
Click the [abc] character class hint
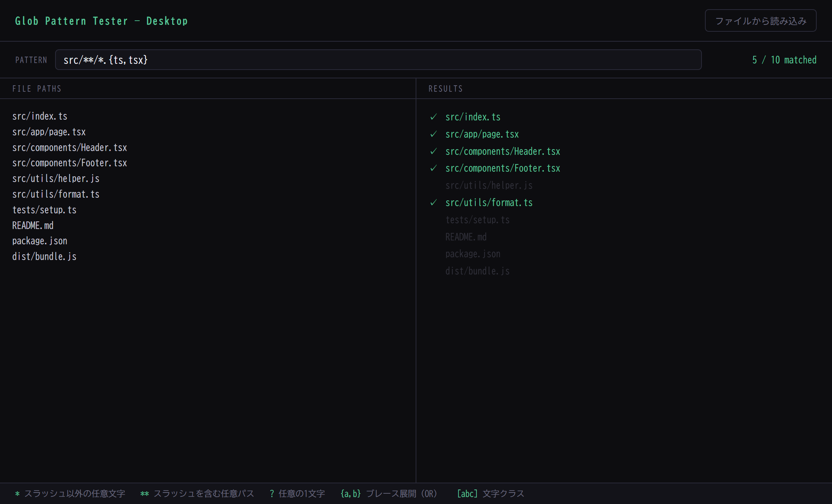point(491,494)
